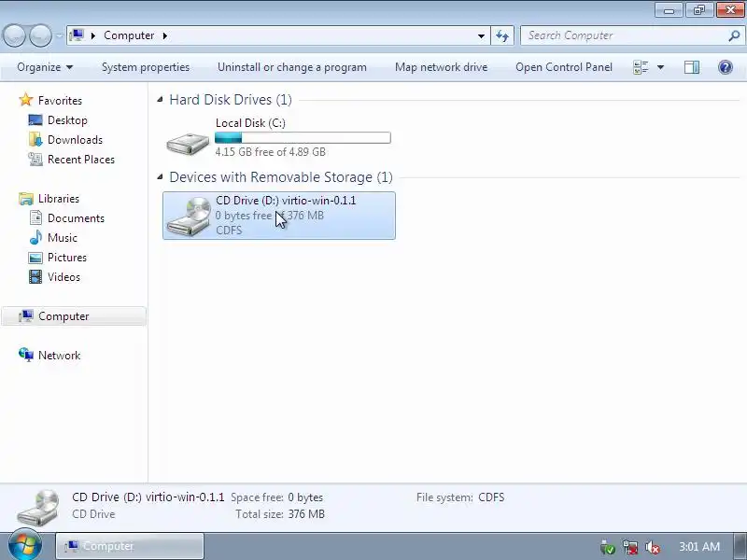
Task: Click the Music note icon in sidebar
Action: point(35,237)
